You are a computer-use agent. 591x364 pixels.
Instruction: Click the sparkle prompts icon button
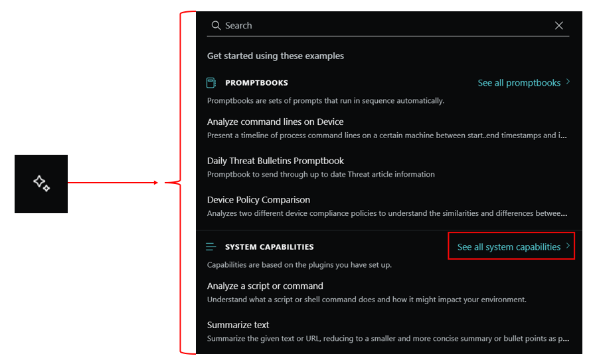point(41,183)
